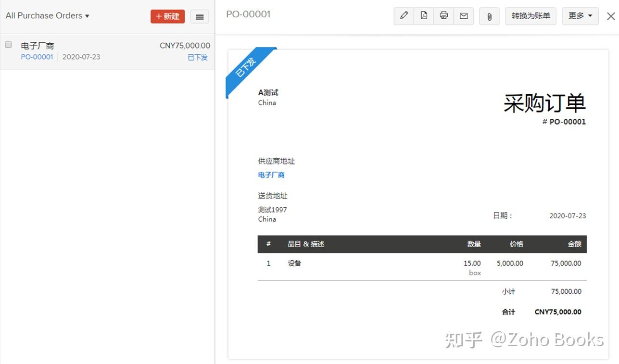The width and height of the screenshot is (619, 364).
Task: Open the All Purchase Orders dropdown
Action: [x=47, y=15]
